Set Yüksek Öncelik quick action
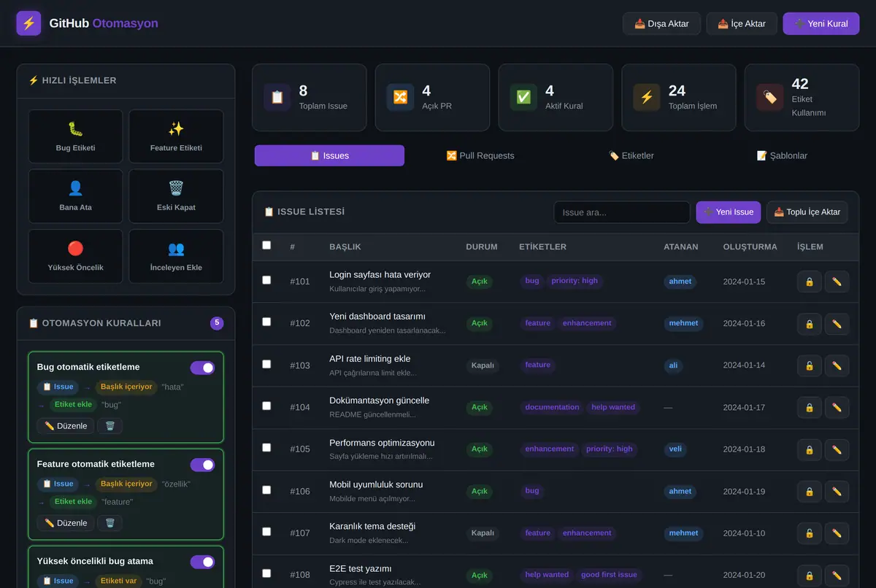The image size is (876, 588). pos(75,256)
